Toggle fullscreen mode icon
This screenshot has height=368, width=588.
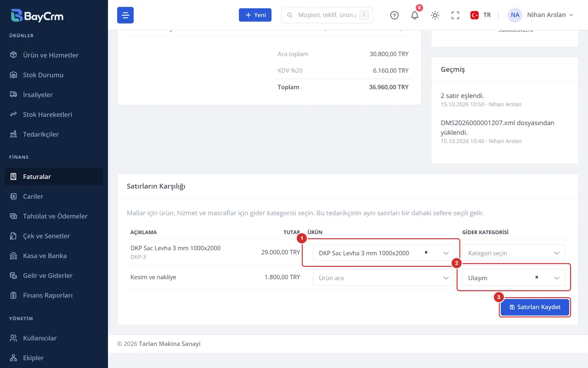click(455, 15)
